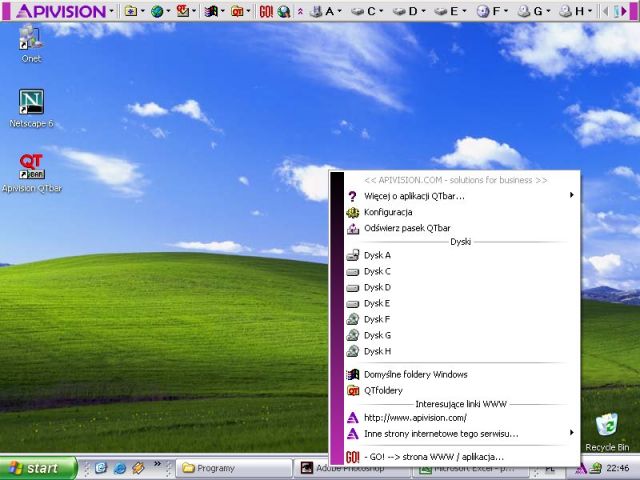
Task: Click the third quick launch icon (orange)
Action: click(138, 468)
